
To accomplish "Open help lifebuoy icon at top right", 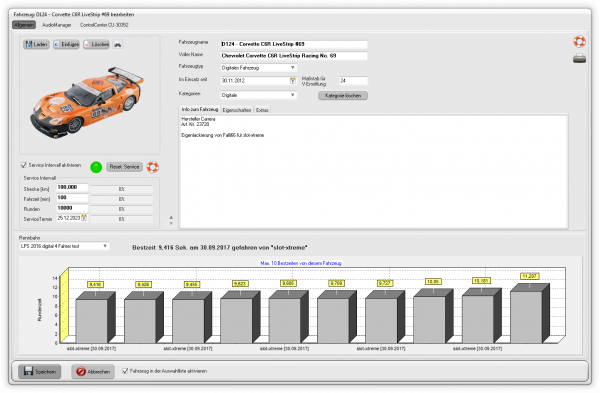I will (579, 41).
